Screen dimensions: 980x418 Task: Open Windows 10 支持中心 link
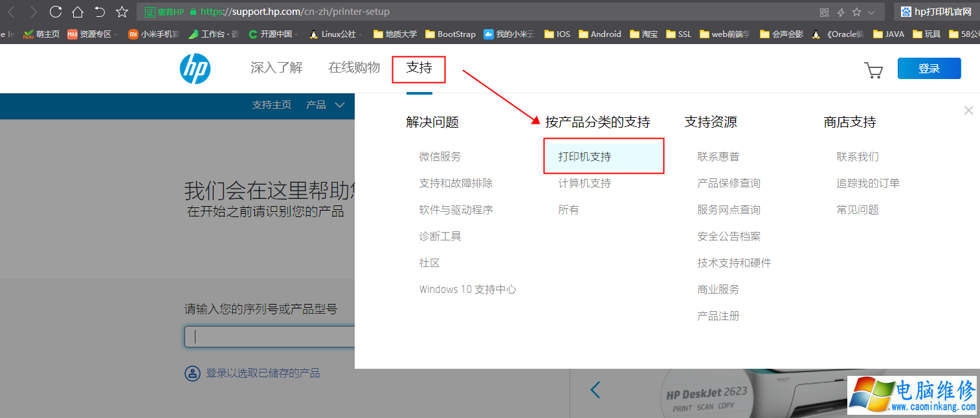(467, 290)
